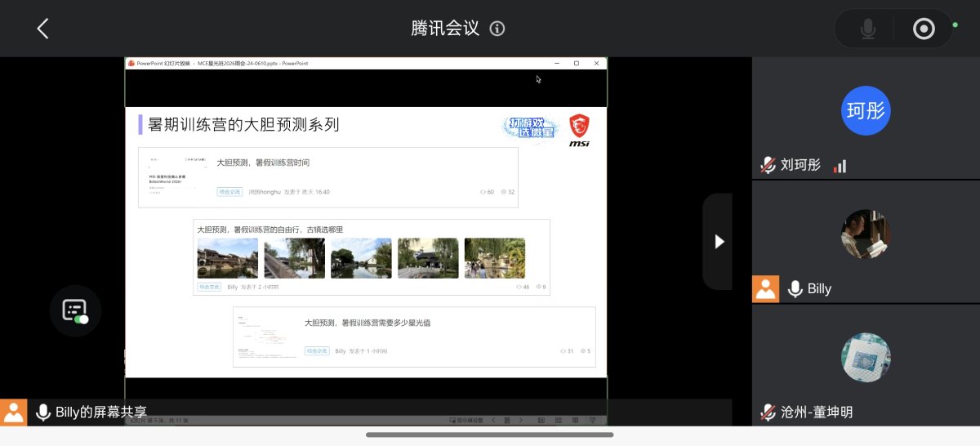The height and width of the screenshot is (446, 980).
Task: Tap the Billy的屏幕共享 label
Action: tap(101, 413)
